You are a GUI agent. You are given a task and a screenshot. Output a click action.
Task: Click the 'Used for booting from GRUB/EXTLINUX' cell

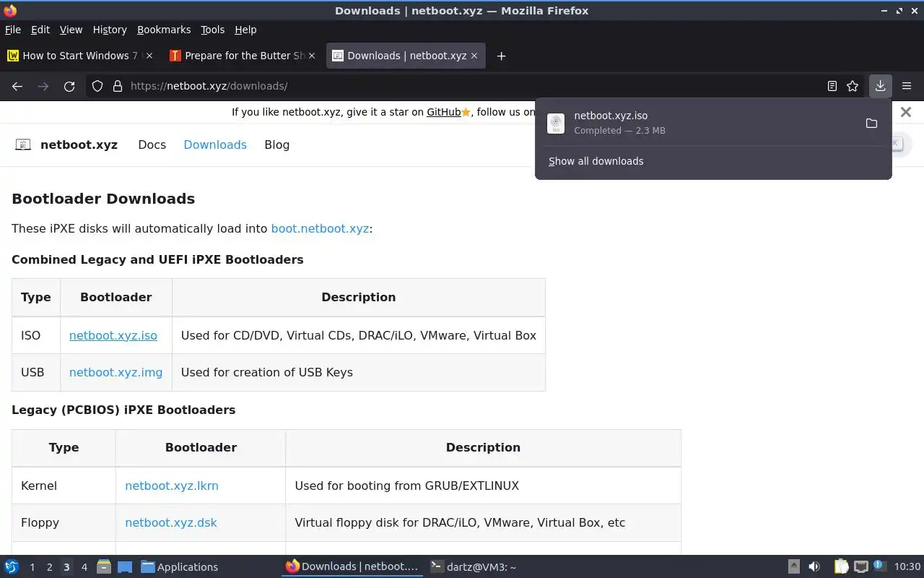pyautogui.click(x=483, y=486)
